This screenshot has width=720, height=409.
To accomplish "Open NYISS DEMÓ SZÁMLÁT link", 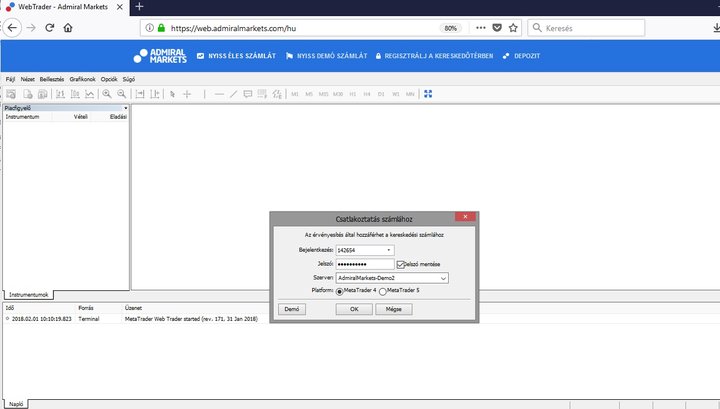I will click(x=326, y=56).
